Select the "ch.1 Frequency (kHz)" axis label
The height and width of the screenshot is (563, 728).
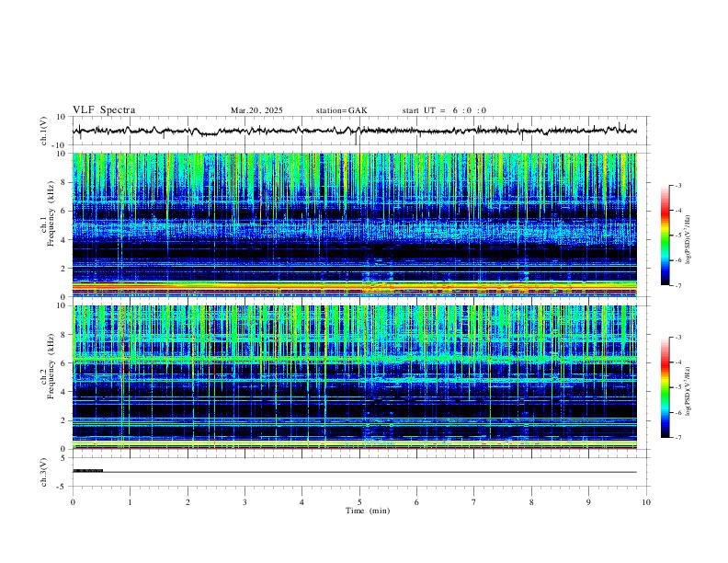pos(47,214)
